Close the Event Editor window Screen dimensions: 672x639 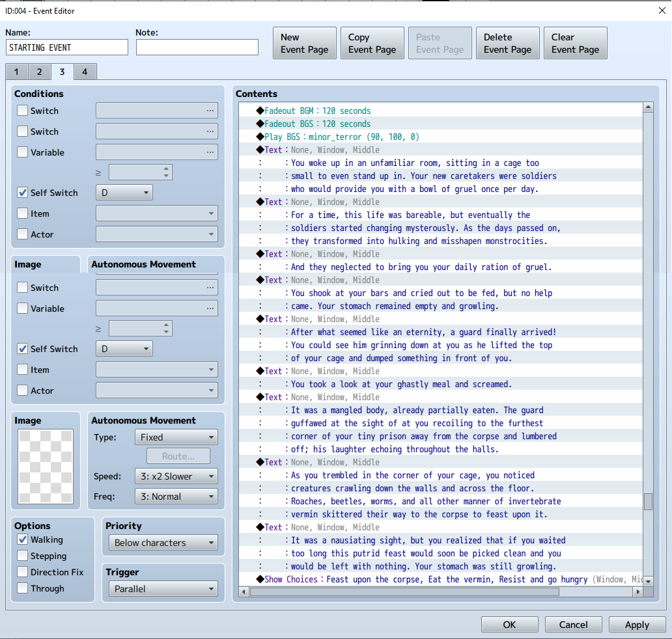(662, 10)
